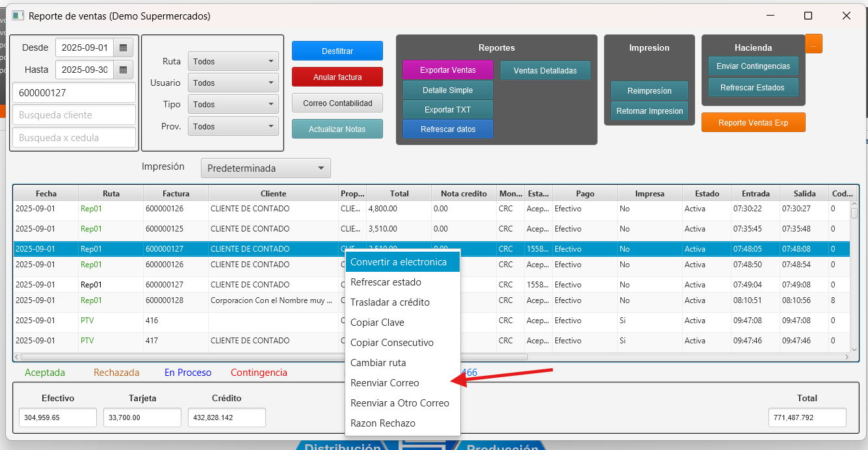Open the Hasta date calendar picker
This screenshot has height=450, width=868.
[123, 70]
